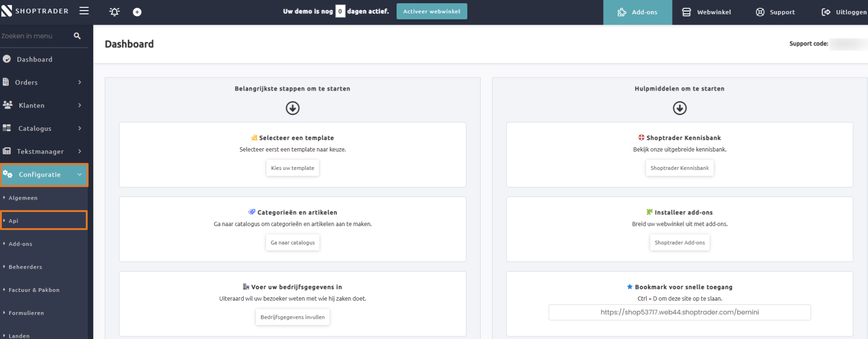Toggle the hamburger menu icon
The height and width of the screenshot is (339, 868).
84,11
